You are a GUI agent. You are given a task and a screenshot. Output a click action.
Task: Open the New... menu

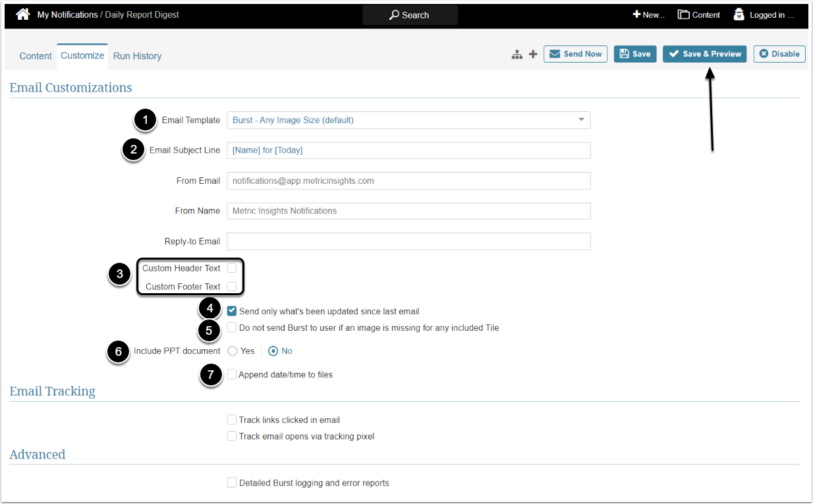649,15
